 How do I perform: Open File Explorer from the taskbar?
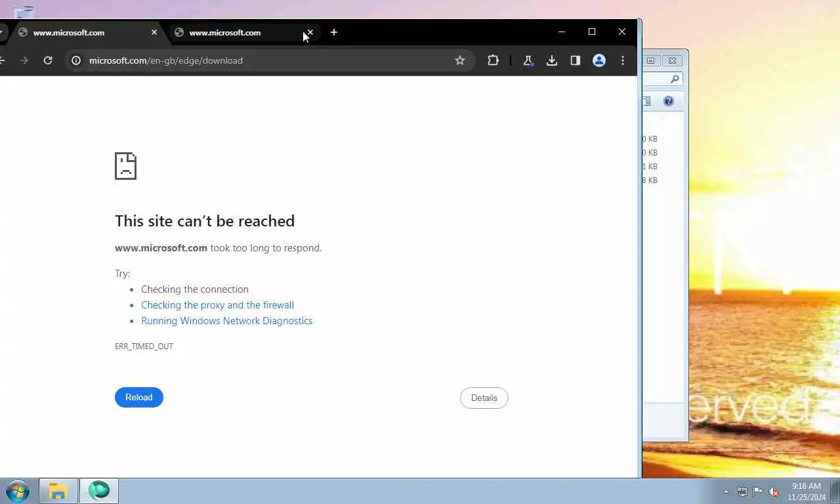[58, 491]
